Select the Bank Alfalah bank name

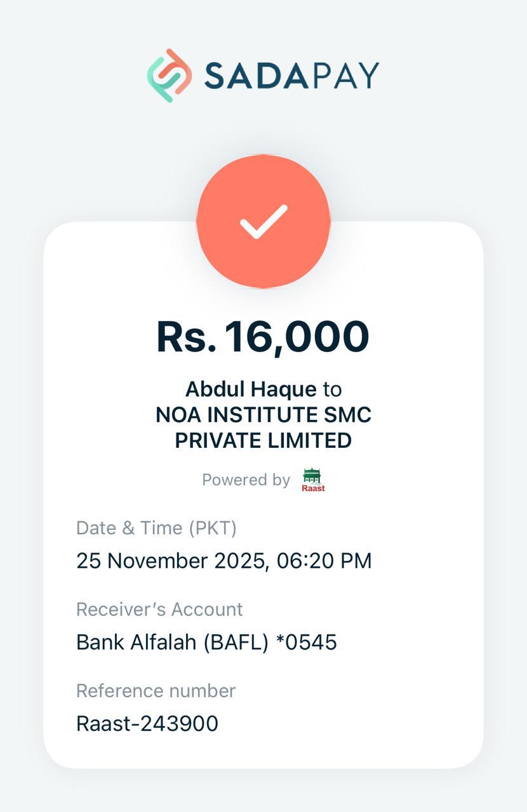(x=137, y=642)
